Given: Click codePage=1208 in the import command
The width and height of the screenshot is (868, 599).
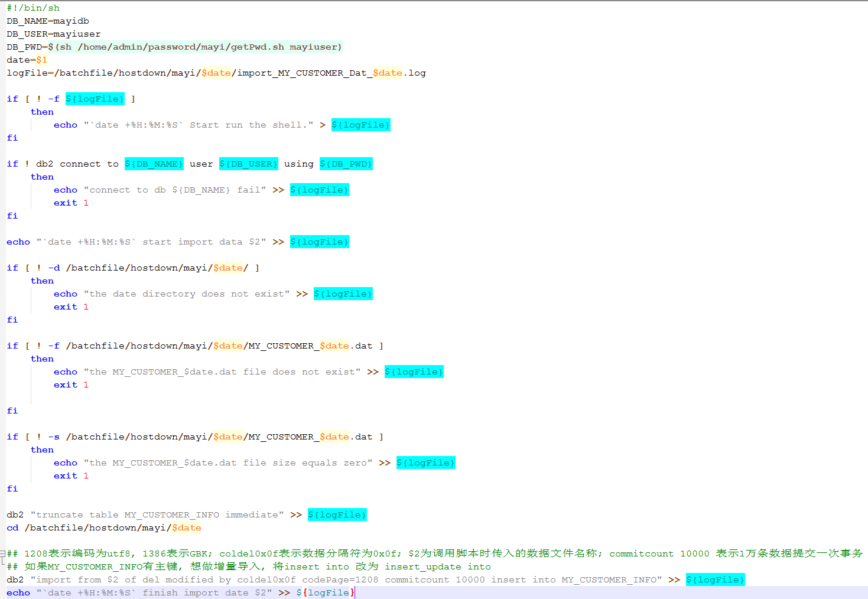Looking at the screenshot, I should (x=340, y=580).
